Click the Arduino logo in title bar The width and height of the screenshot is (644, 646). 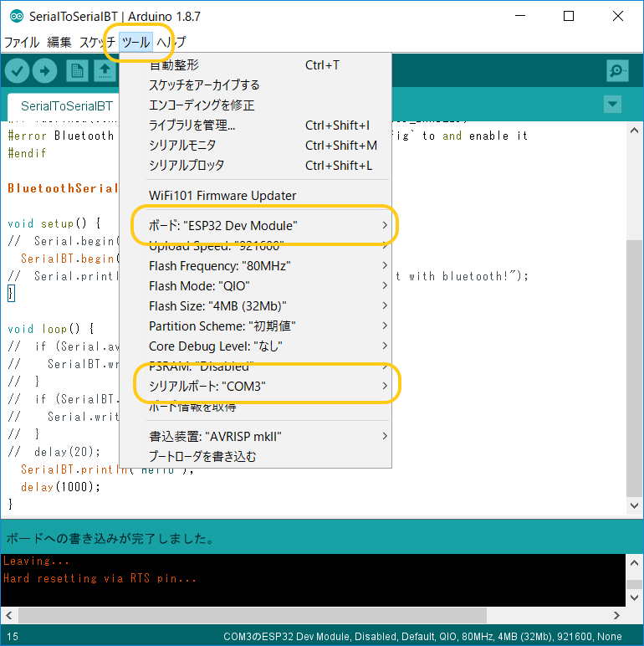click(x=17, y=17)
